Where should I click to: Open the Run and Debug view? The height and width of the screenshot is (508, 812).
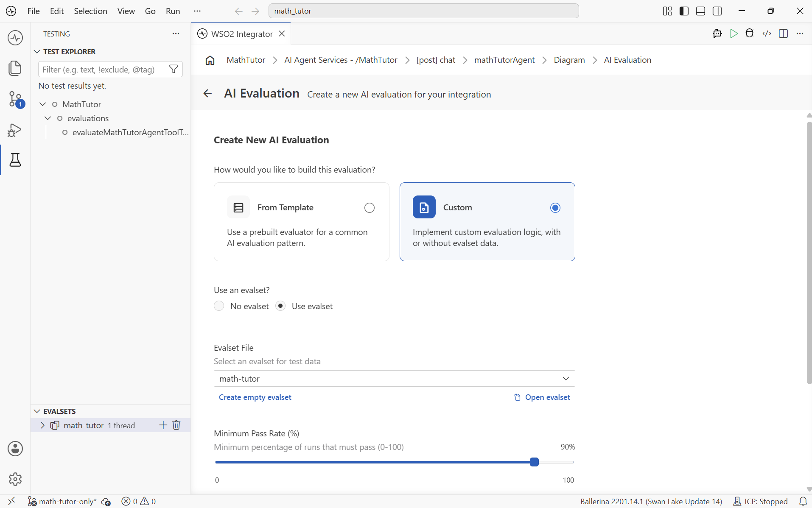tap(15, 130)
